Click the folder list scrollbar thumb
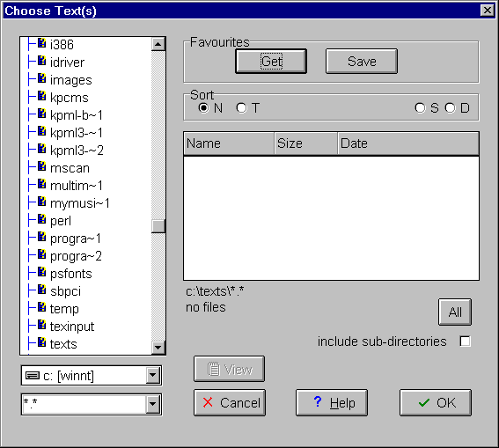 pyautogui.click(x=158, y=226)
